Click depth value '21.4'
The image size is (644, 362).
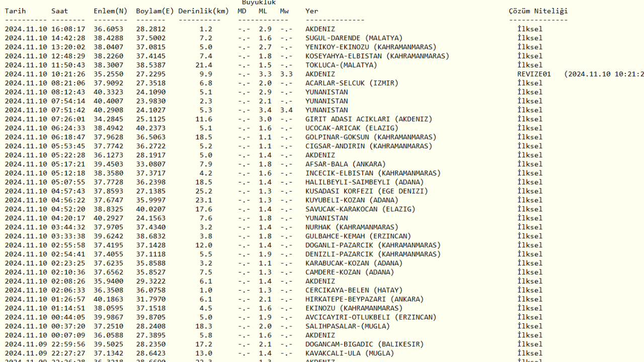(204, 65)
